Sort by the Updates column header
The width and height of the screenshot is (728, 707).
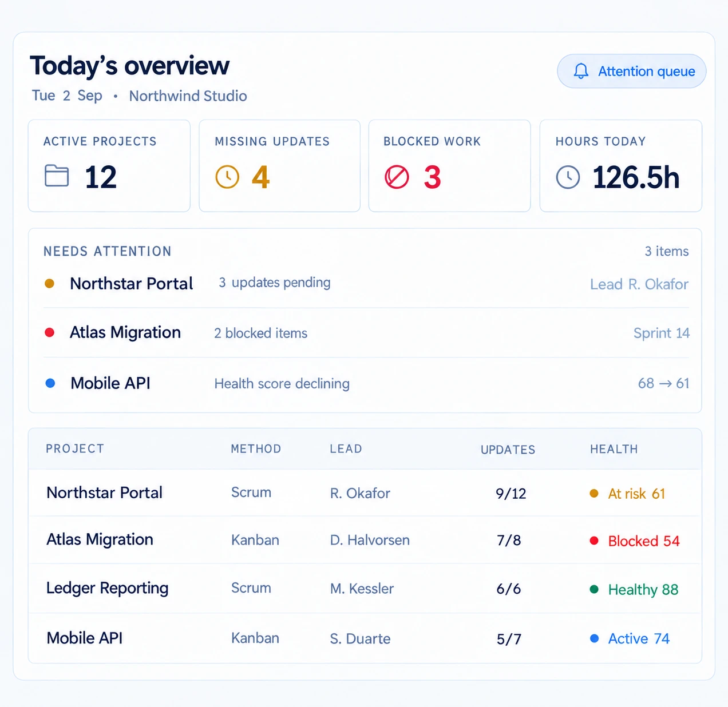click(x=508, y=450)
